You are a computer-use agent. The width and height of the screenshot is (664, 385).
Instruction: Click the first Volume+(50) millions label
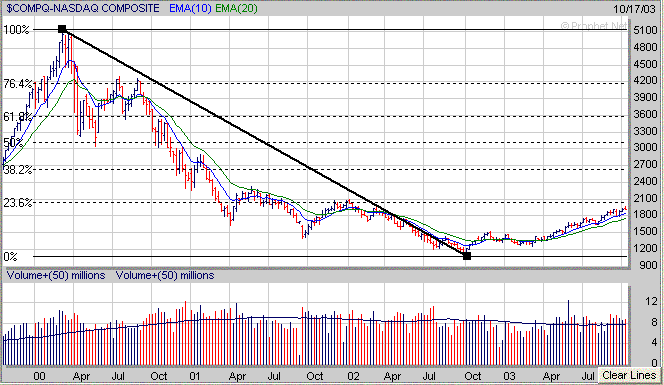[56, 275]
